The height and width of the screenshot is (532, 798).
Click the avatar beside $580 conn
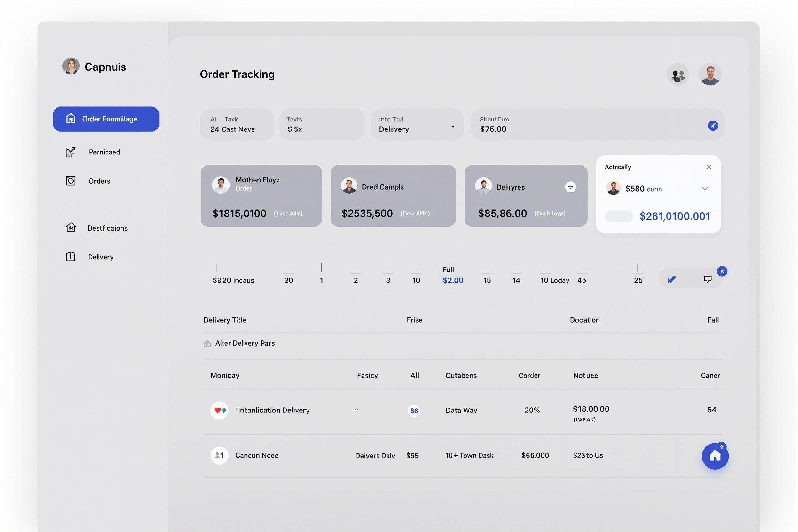pyautogui.click(x=613, y=188)
